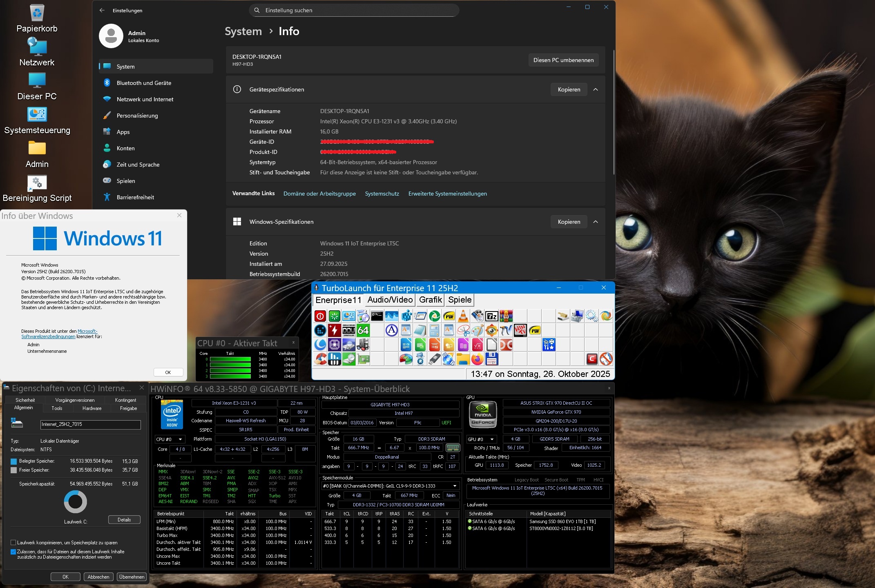This screenshot has height=588, width=875.
Task: Uncheck file content indexing checkbox
Action: (13, 552)
